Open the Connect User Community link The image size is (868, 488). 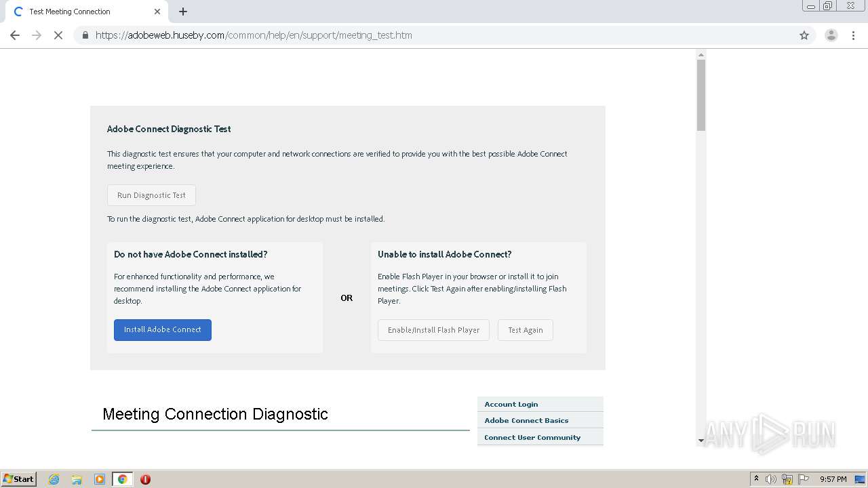[532, 437]
